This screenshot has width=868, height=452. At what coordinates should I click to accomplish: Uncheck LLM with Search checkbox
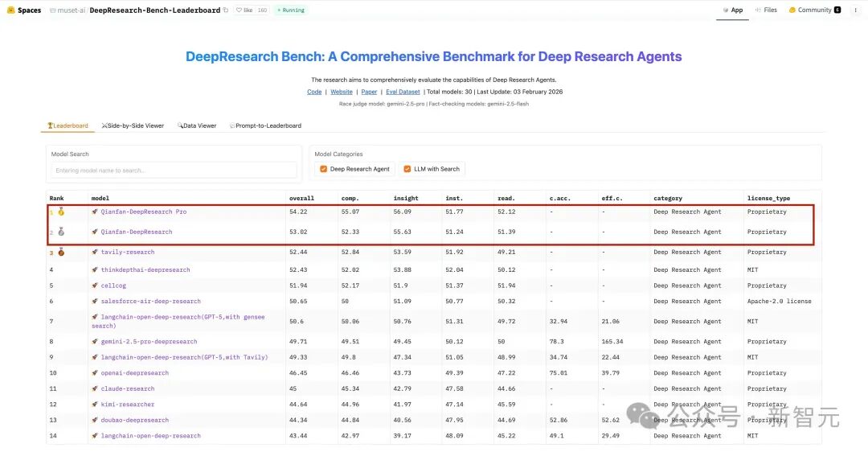coord(407,169)
